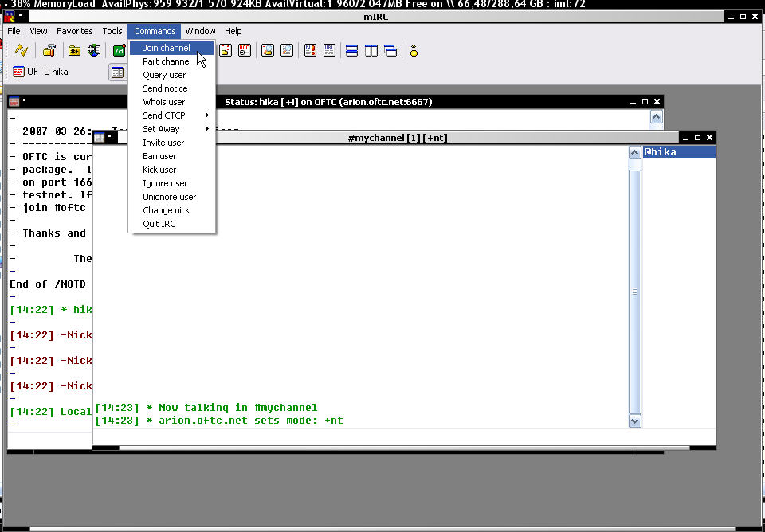Cascade windows via toolbar icon

point(390,50)
